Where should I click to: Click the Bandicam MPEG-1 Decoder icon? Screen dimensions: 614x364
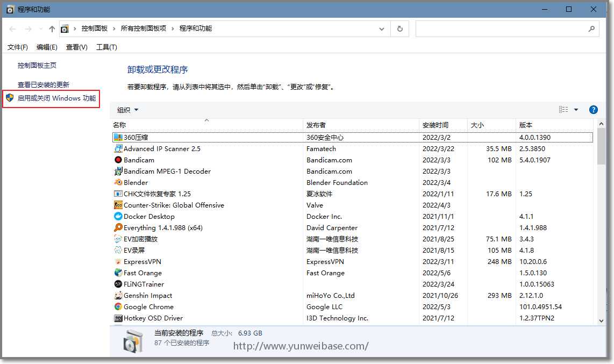118,172
